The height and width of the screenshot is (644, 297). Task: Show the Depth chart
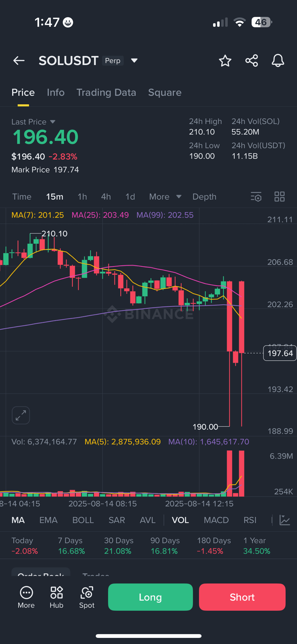tap(204, 196)
